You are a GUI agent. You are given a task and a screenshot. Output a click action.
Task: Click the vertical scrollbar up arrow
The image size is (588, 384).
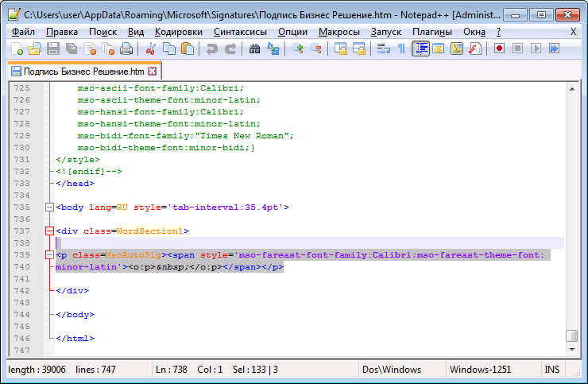coord(572,89)
